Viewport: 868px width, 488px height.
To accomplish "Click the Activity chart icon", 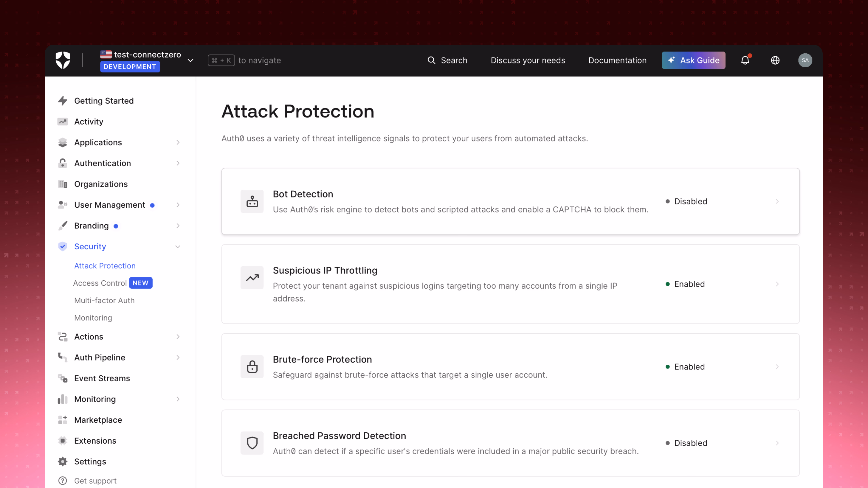I will coord(63,122).
